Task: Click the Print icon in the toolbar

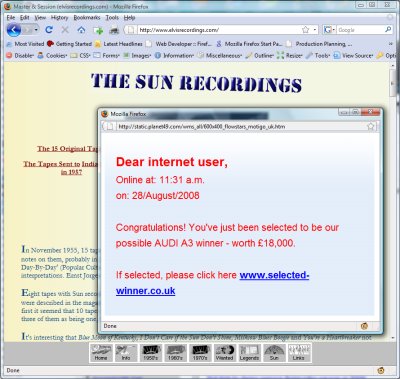Action: [x=114, y=30]
